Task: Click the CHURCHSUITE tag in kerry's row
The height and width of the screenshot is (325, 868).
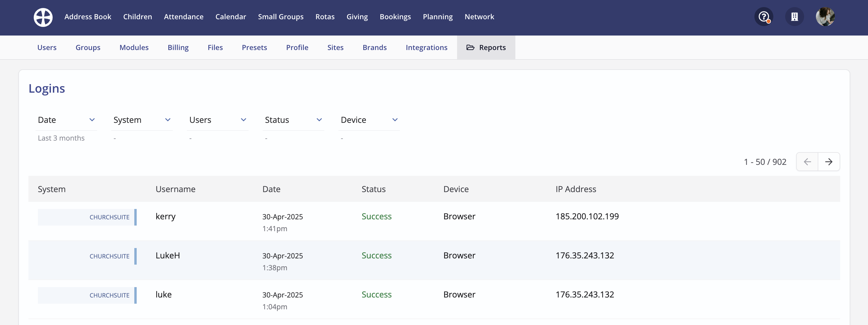Action: click(109, 217)
